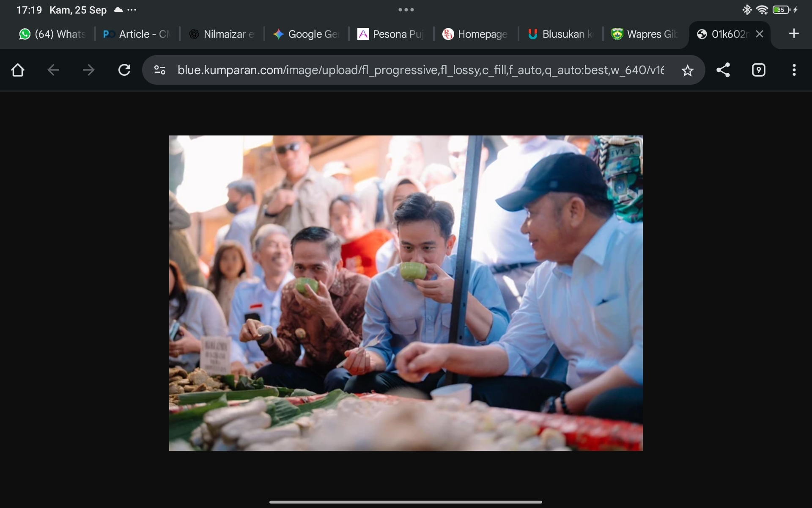Tap the market photo image
This screenshot has height=508, width=812.
coord(406,293)
